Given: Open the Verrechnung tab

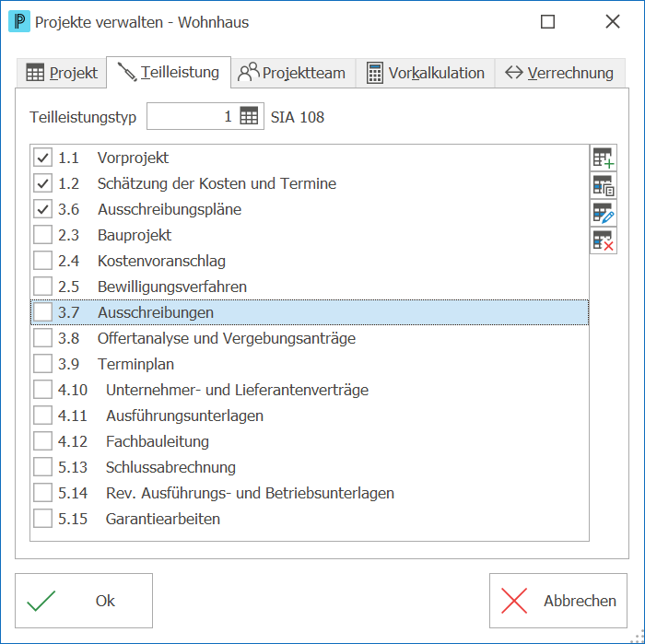Looking at the screenshot, I should (560, 73).
